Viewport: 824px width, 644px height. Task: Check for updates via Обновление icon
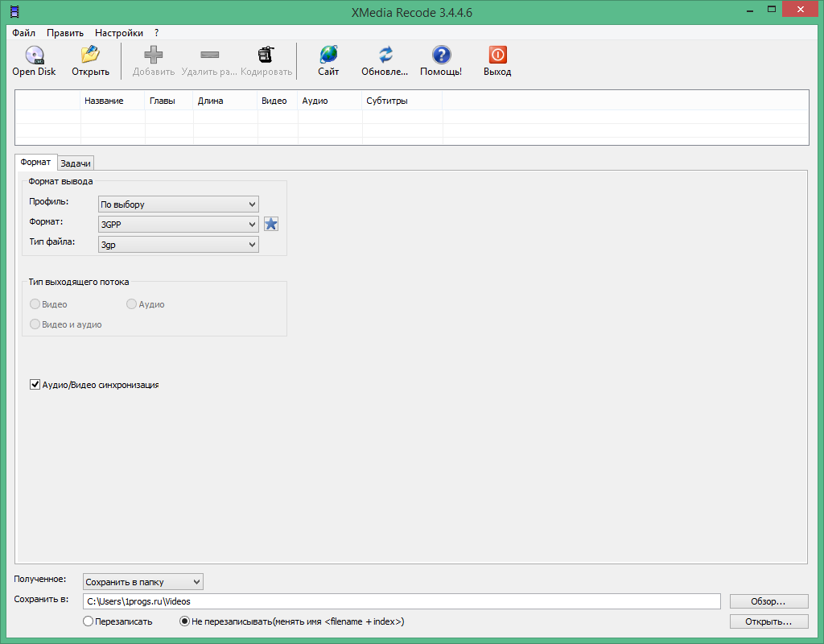pyautogui.click(x=385, y=56)
